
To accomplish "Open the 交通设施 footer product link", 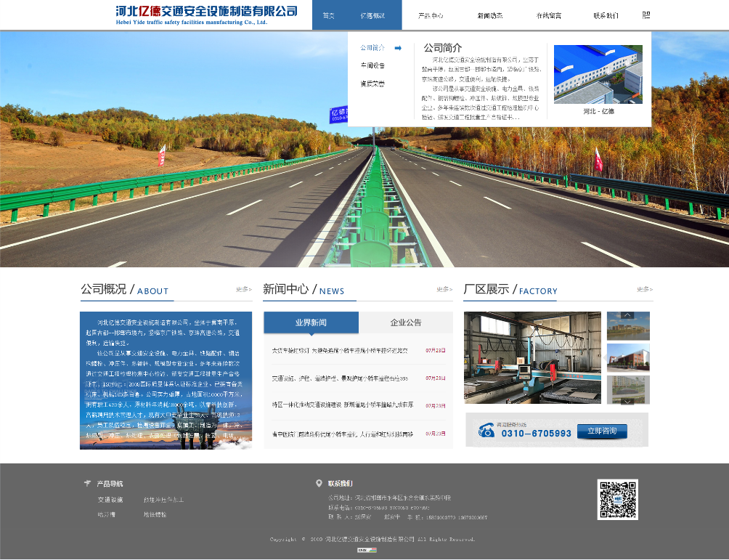I will pyautogui.click(x=110, y=500).
